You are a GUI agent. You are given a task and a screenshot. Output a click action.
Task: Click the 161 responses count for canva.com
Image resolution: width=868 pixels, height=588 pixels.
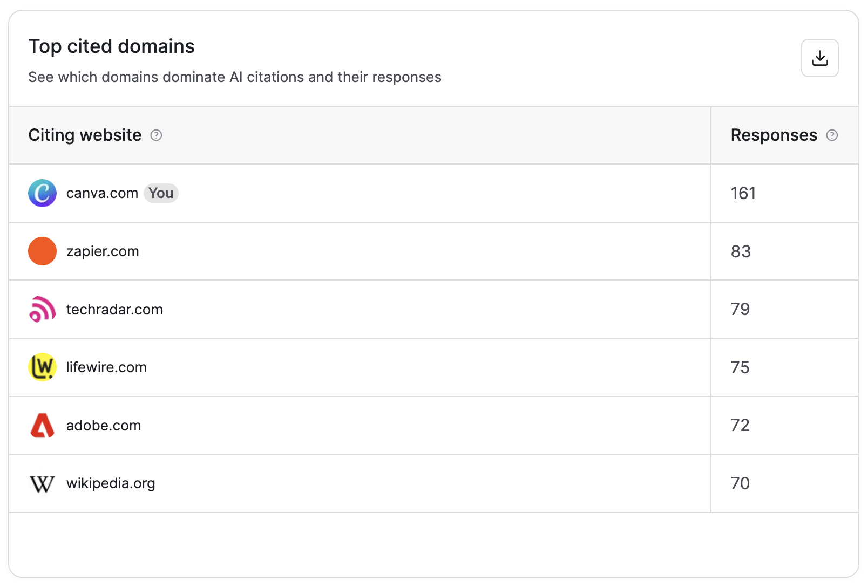(743, 193)
